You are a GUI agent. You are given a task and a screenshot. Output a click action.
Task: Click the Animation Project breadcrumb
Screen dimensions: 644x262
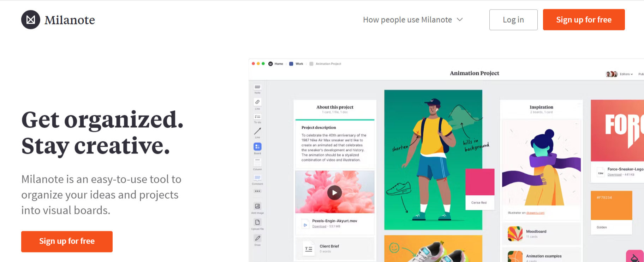point(325,64)
